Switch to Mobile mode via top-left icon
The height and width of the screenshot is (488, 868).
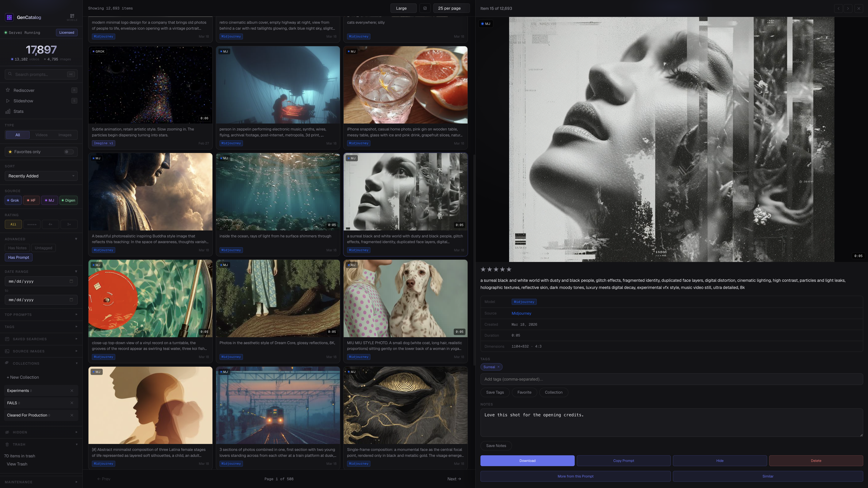[72, 16]
